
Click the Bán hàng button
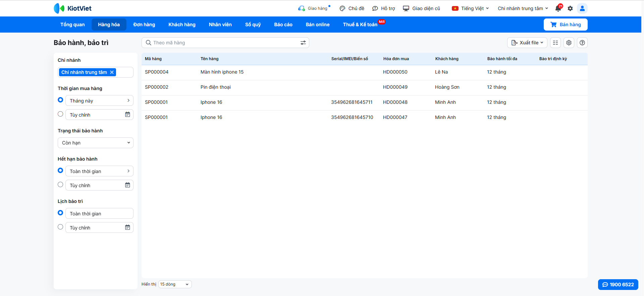pyautogui.click(x=566, y=25)
